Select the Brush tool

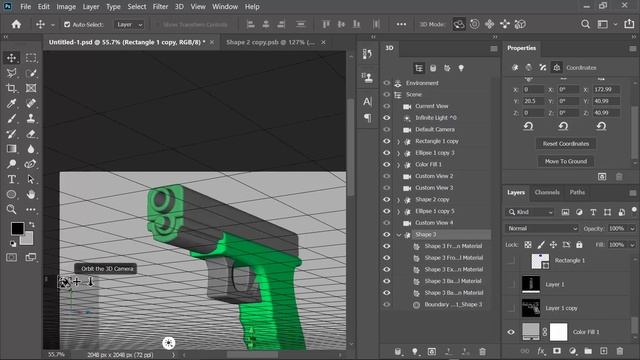pos(11,118)
